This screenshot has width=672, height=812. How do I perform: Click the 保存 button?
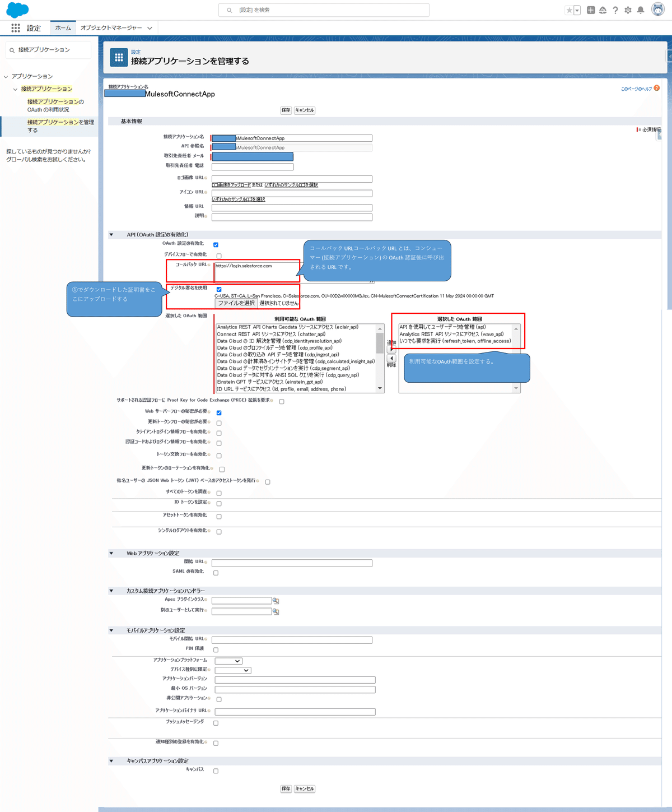pyautogui.click(x=286, y=110)
